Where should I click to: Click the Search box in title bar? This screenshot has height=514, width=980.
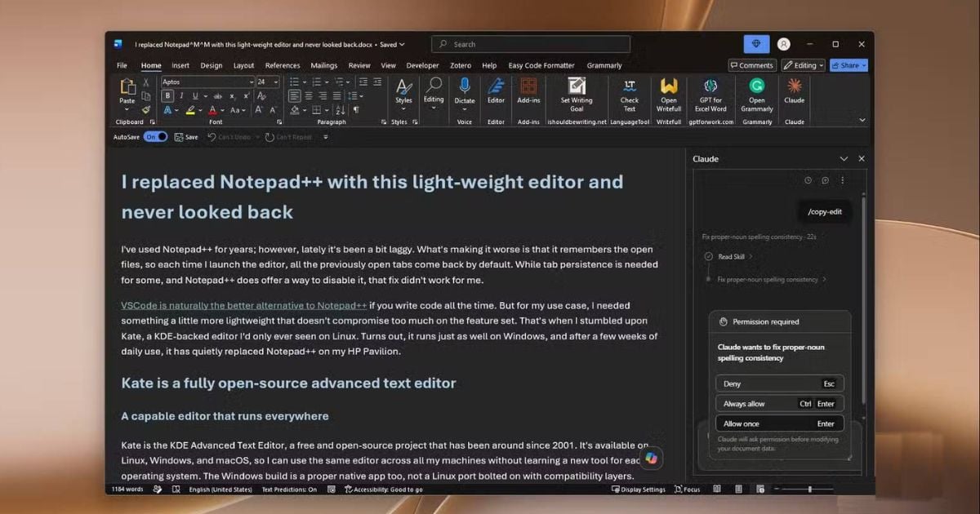[x=531, y=44]
